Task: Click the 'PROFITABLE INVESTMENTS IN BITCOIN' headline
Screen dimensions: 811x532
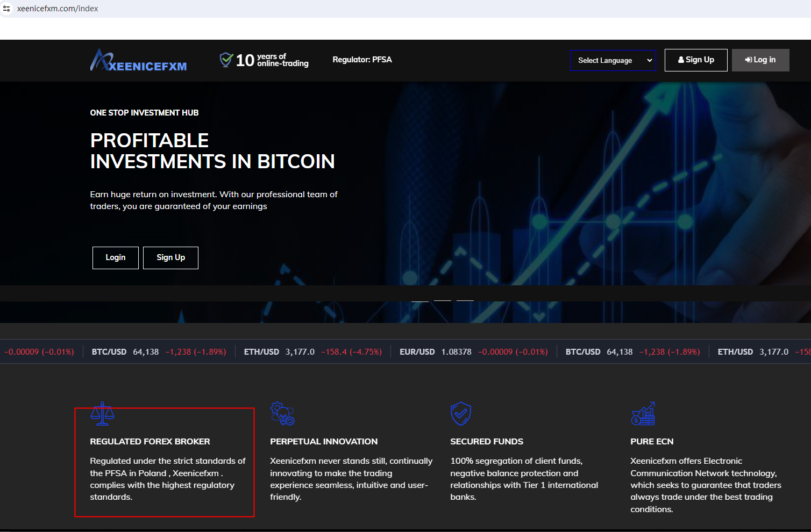Action: tap(212, 151)
